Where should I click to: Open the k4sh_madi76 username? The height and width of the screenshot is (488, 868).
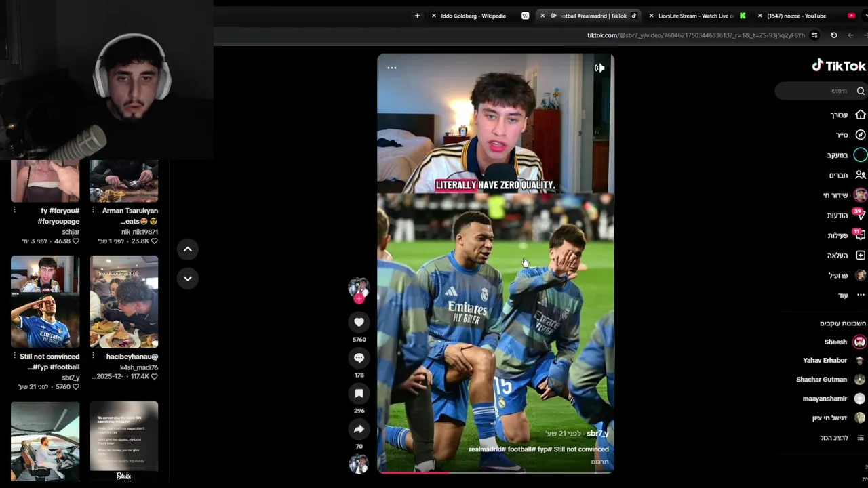(139, 367)
